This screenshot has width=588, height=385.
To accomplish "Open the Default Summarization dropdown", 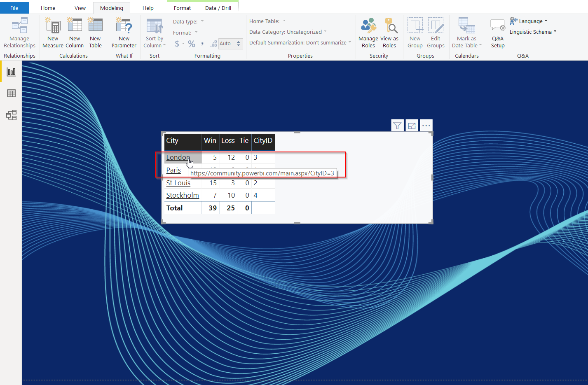I will pyautogui.click(x=300, y=42).
